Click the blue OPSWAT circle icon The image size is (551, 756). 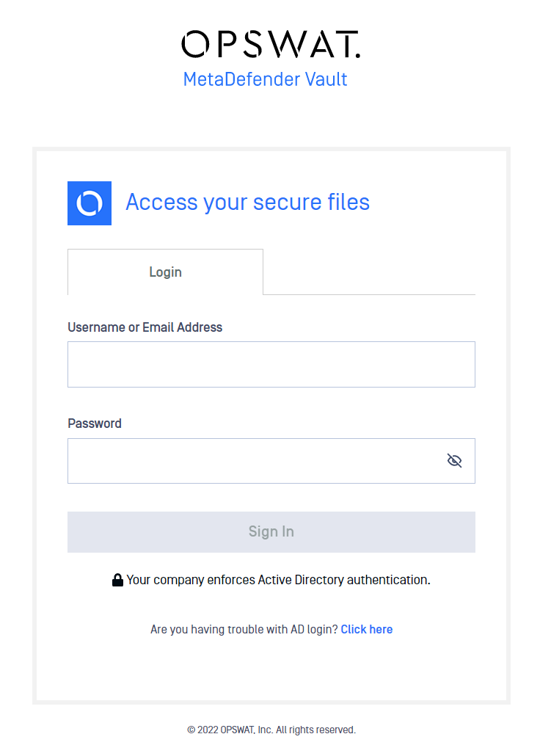click(x=90, y=203)
